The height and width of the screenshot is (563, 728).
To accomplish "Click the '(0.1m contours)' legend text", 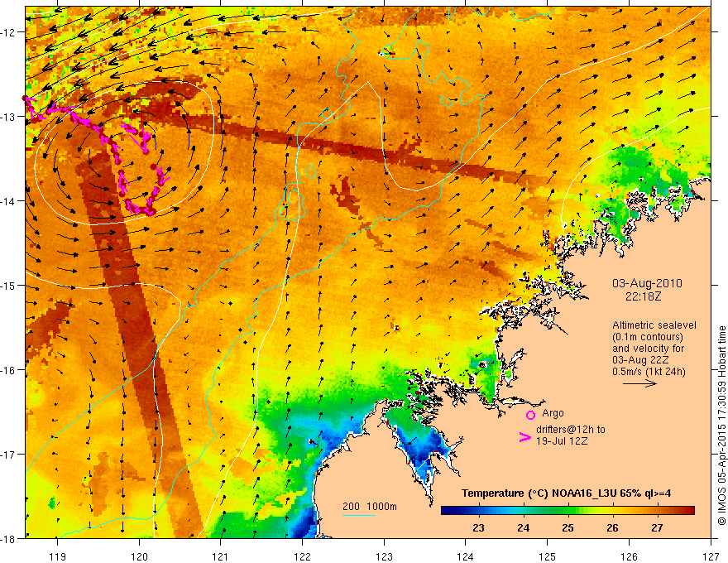I will click(x=647, y=337).
